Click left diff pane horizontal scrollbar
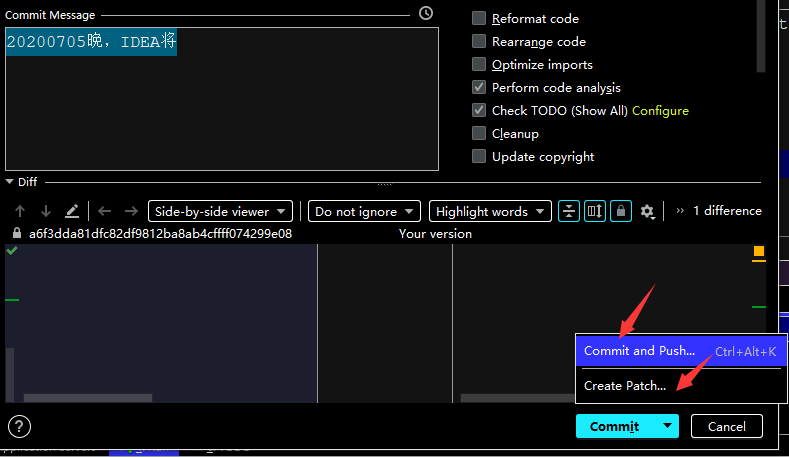This screenshot has height=457, width=789. (x=88, y=398)
